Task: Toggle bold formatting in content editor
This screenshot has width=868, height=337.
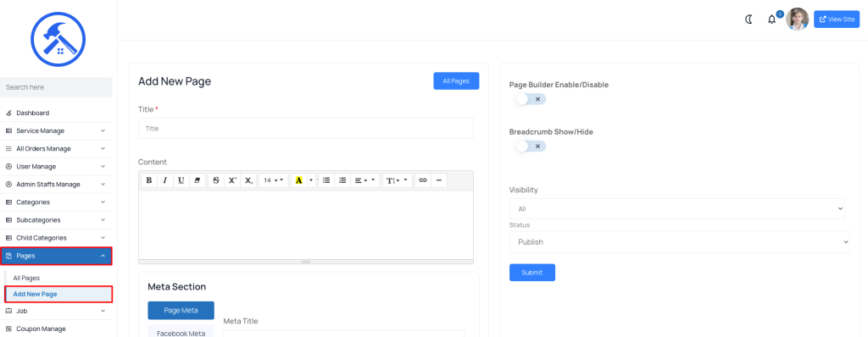Action: pyautogui.click(x=149, y=180)
